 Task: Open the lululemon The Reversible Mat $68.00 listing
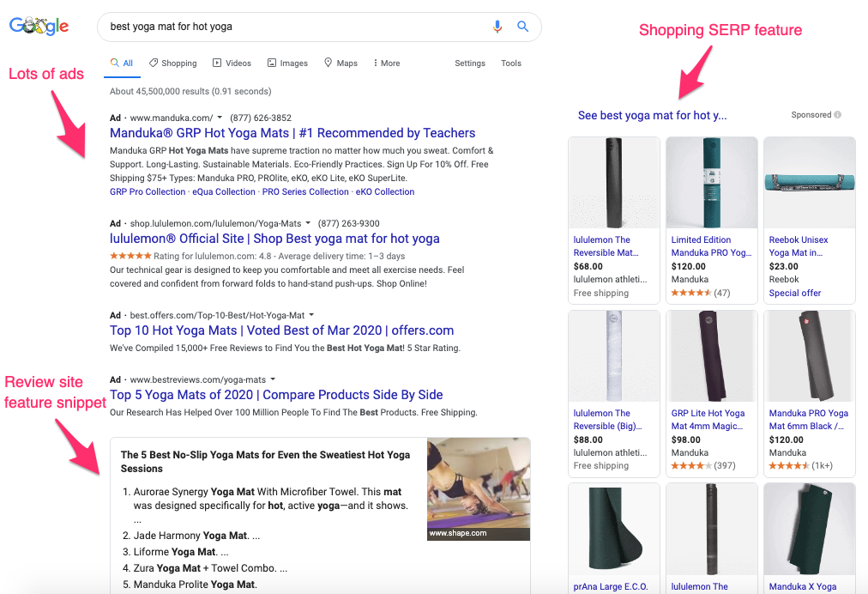point(606,246)
